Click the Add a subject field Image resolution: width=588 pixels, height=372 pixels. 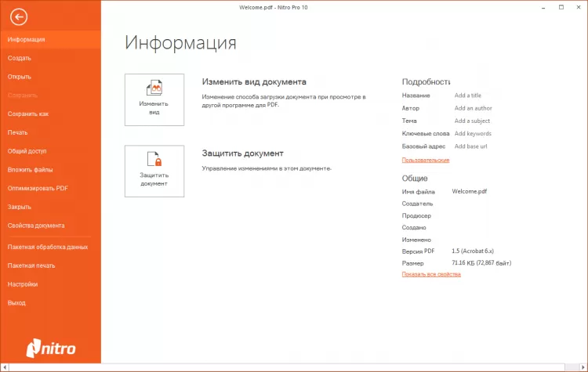point(472,121)
